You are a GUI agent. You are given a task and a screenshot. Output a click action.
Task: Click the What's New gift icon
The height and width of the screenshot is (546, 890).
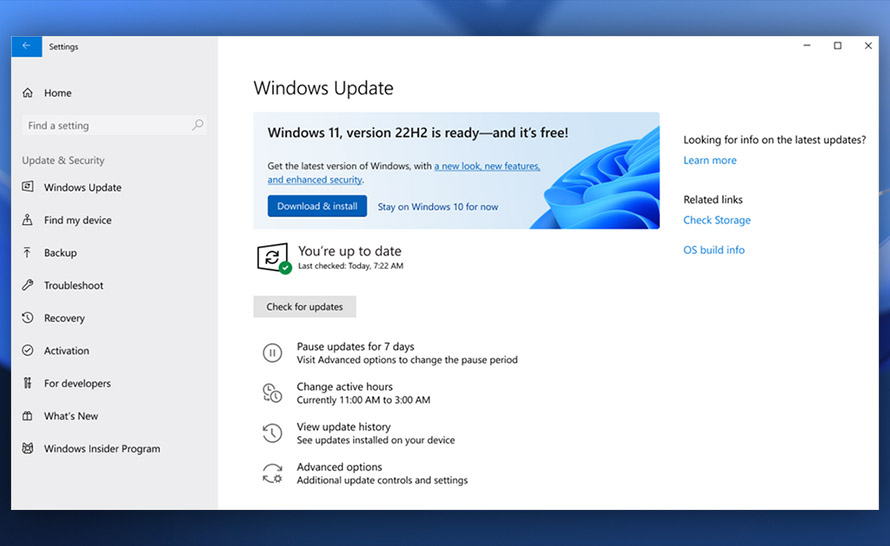tap(27, 416)
